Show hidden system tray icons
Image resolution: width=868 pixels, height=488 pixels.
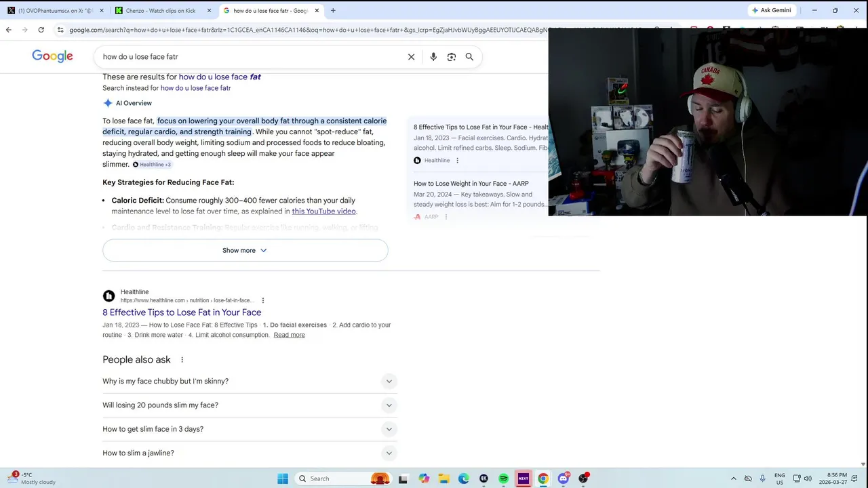click(x=733, y=479)
